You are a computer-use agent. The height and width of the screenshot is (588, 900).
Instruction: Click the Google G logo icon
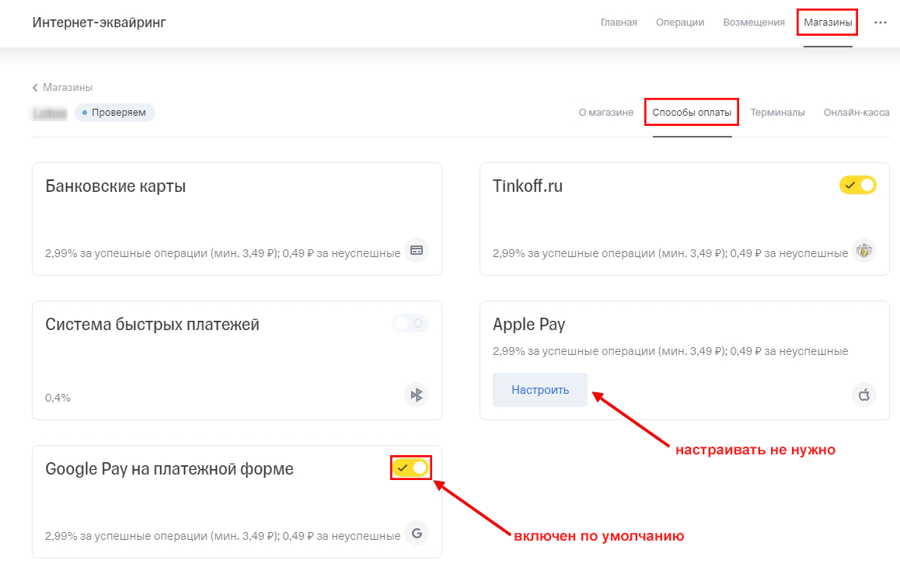tap(417, 534)
